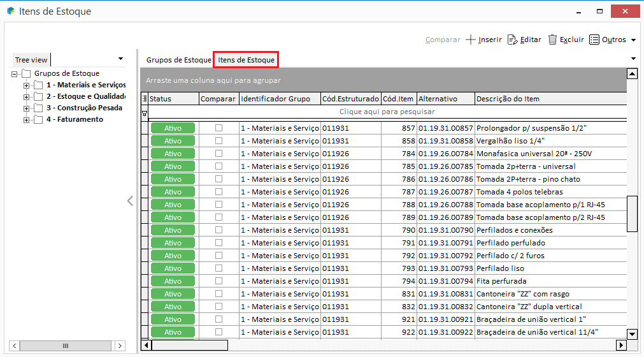Screen dimensions: 644x357
Task: Click Cód.Estruturado column header
Action: pyautogui.click(x=351, y=99)
